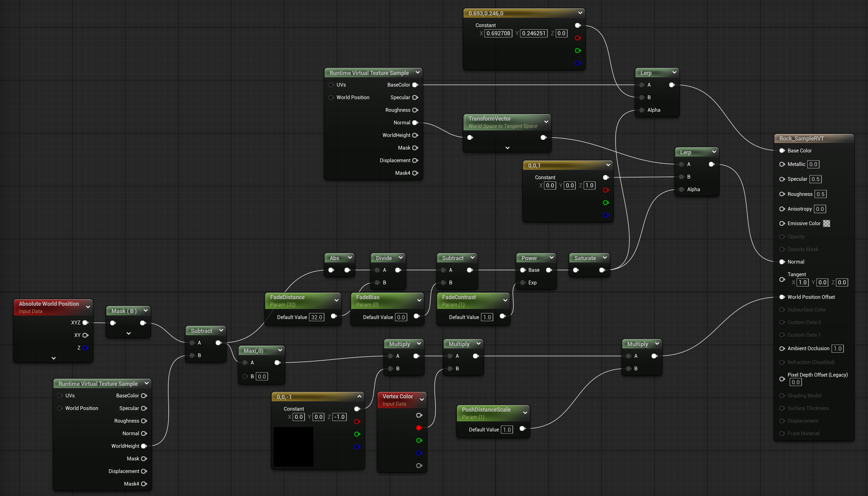
Task: Click the Base Color input pin on Rock_SampleRVT
Action: pyautogui.click(x=782, y=151)
